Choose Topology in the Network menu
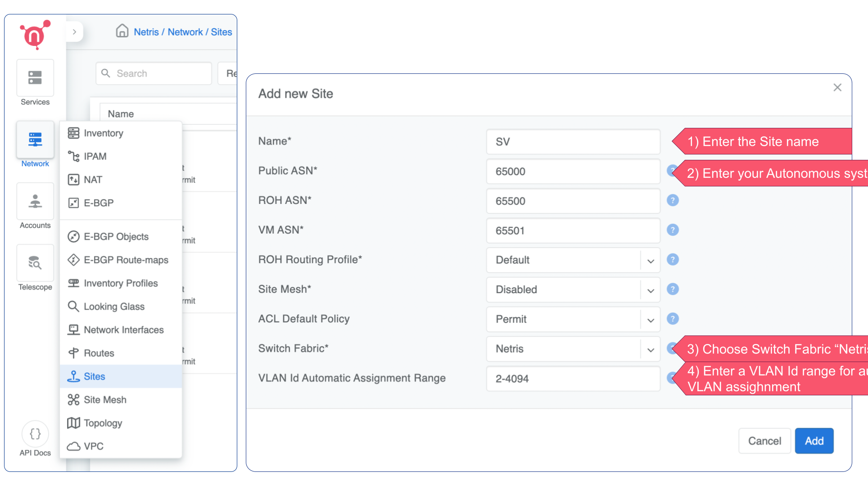 [103, 423]
